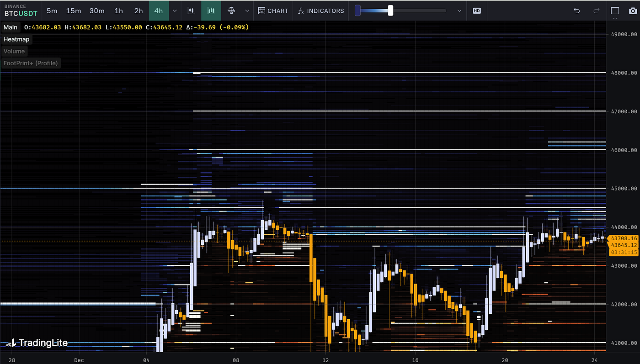
Task: Switch to 2h timeframe
Action: tap(139, 11)
